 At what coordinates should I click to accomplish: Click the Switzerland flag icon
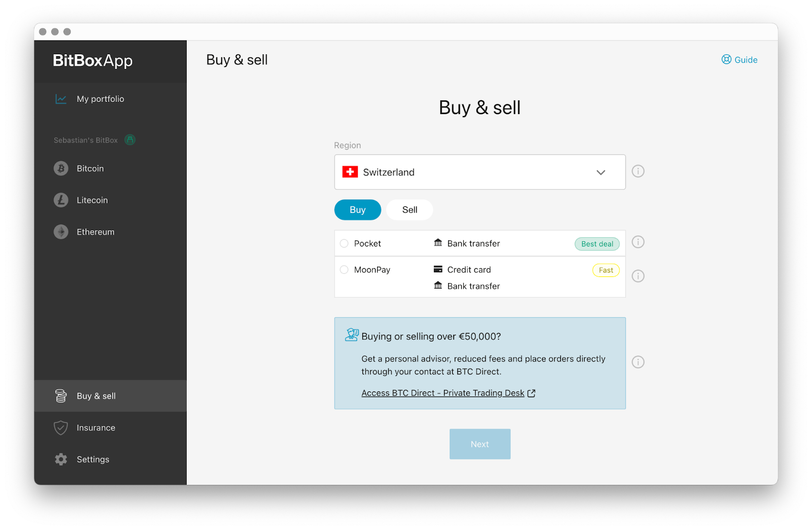(350, 172)
